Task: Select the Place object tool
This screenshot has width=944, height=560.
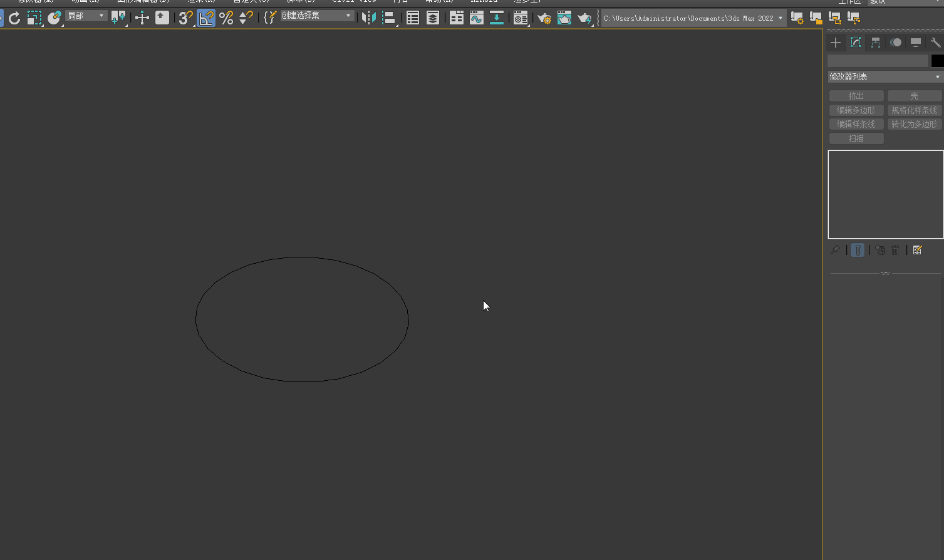Action: coord(54,18)
